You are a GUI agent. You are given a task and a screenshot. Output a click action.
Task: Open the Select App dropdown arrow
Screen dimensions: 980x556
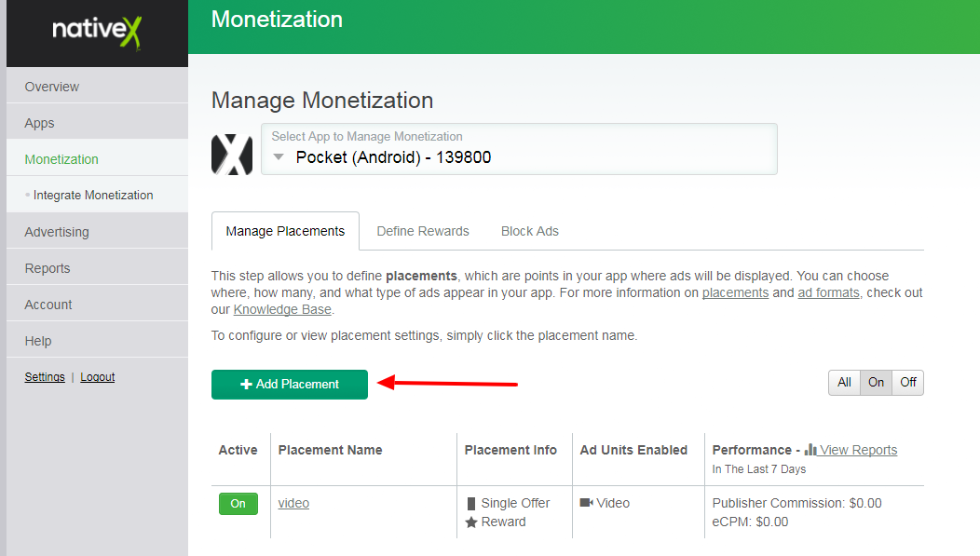tap(278, 157)
